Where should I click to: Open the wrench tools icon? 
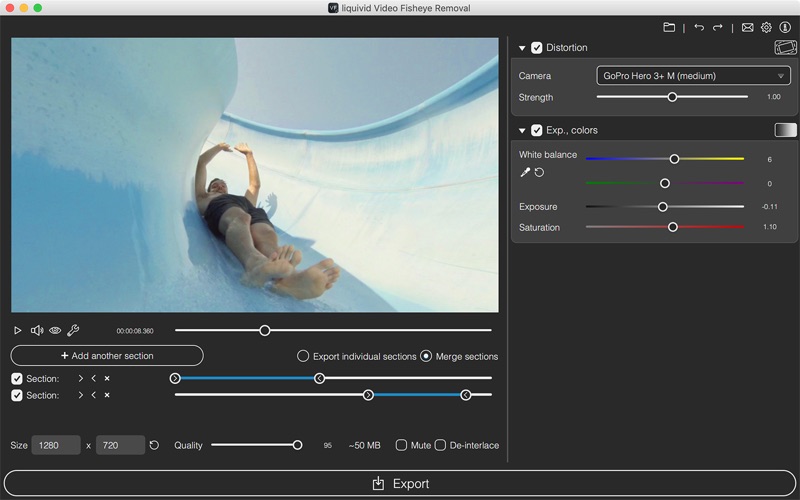tap(73, 330)
